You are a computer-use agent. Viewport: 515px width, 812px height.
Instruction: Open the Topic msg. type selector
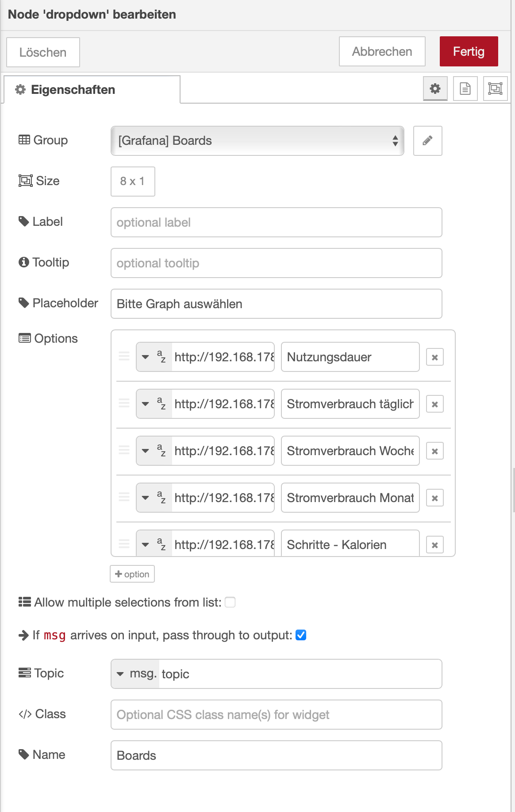tap(135, 674)
